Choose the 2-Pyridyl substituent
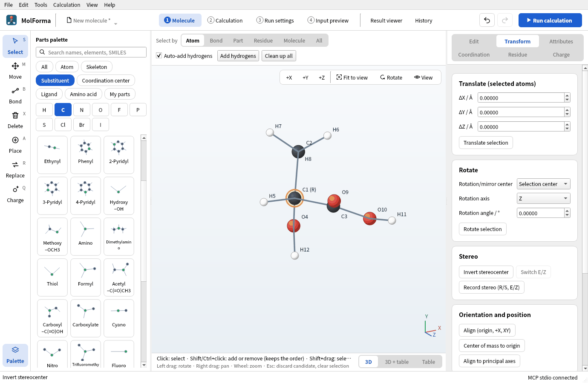Viewport: 588px width, 383px height. pyautogui.click(x=119, y=155)
